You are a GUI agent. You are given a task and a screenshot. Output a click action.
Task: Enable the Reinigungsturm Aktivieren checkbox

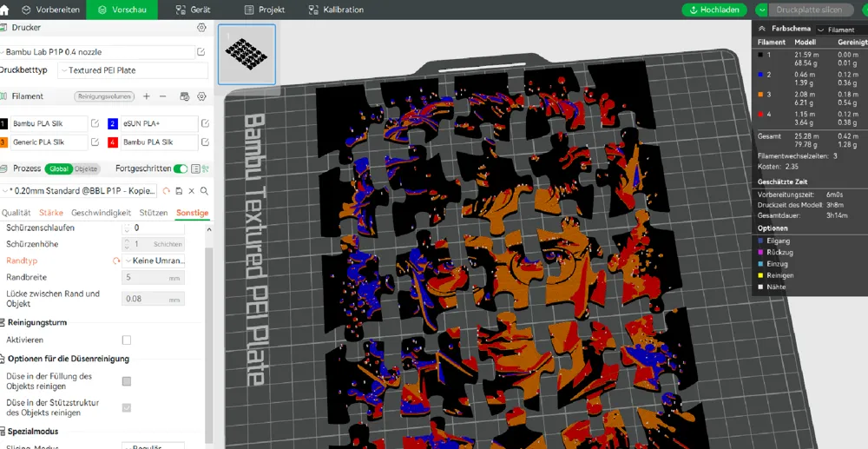127,340
